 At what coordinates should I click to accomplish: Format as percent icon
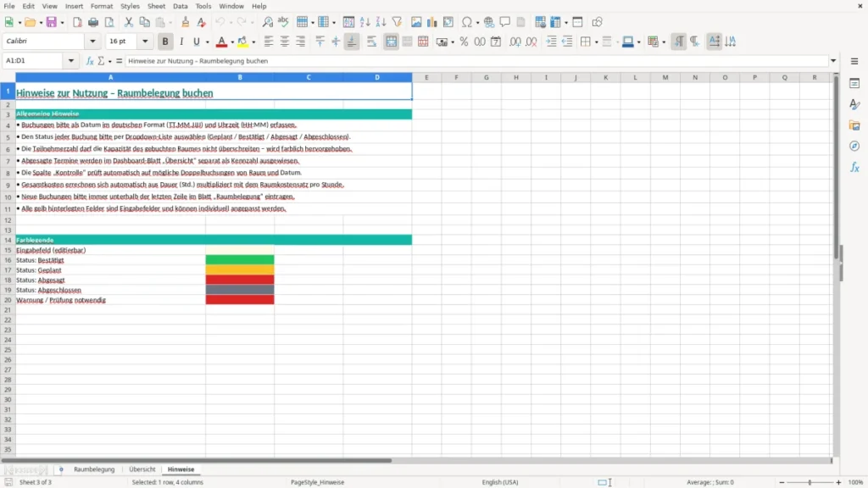(x=464, y=42)
